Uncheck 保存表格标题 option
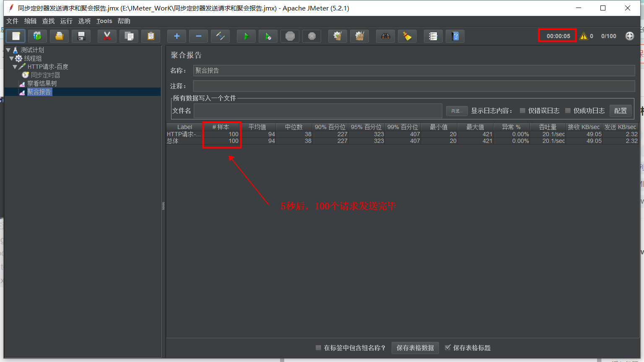 [448, 348]
